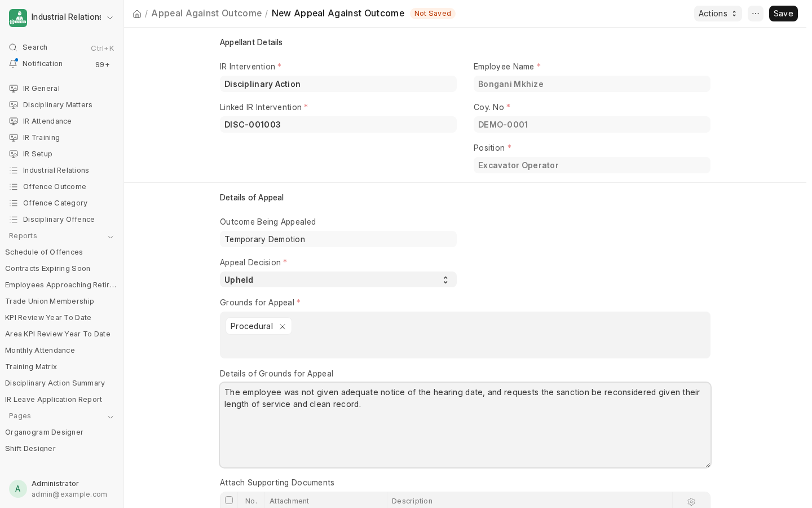Click the Offence Category list icon
812x508 pixels.
pyautogui.click(x=14, y=203)
